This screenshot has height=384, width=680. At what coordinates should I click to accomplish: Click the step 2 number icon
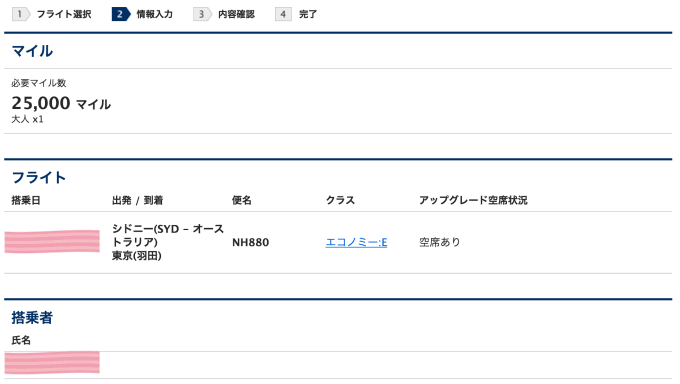pyautogui.click(x=121, y=14)
